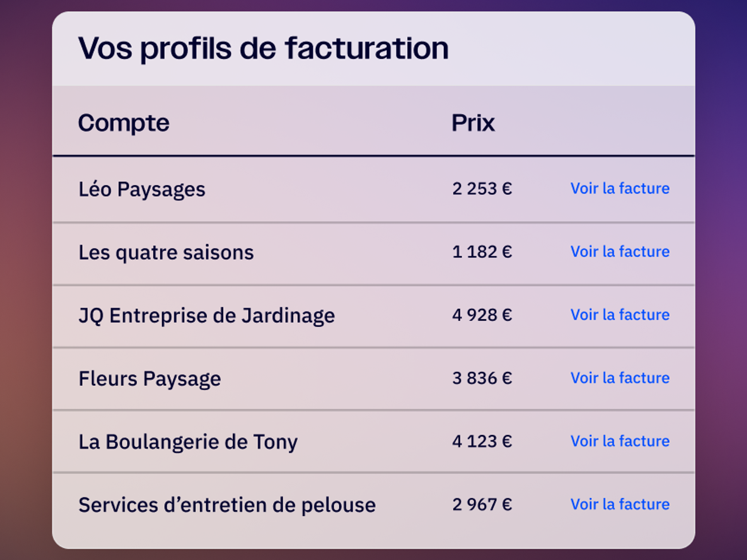The height and width of the screenshot is (560, 747).
Task: Click the Prix column header
Action: 473,123
